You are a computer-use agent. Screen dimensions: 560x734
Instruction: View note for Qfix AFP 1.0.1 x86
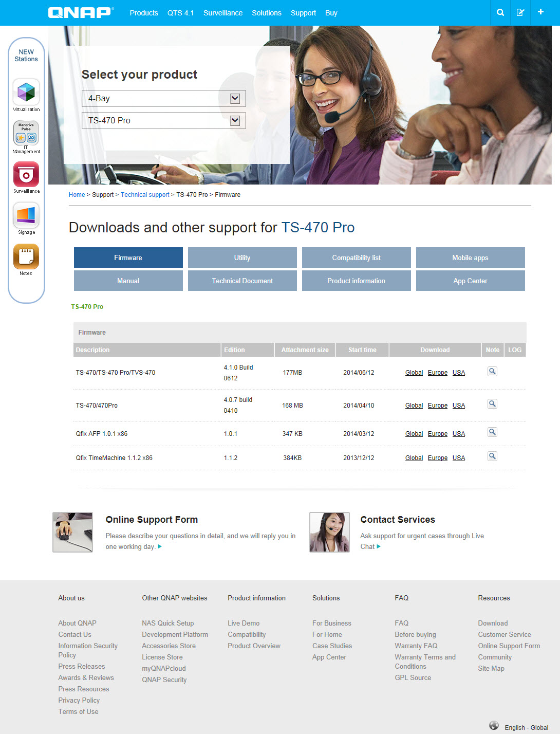pyautogui.click(x=492, y=432)
